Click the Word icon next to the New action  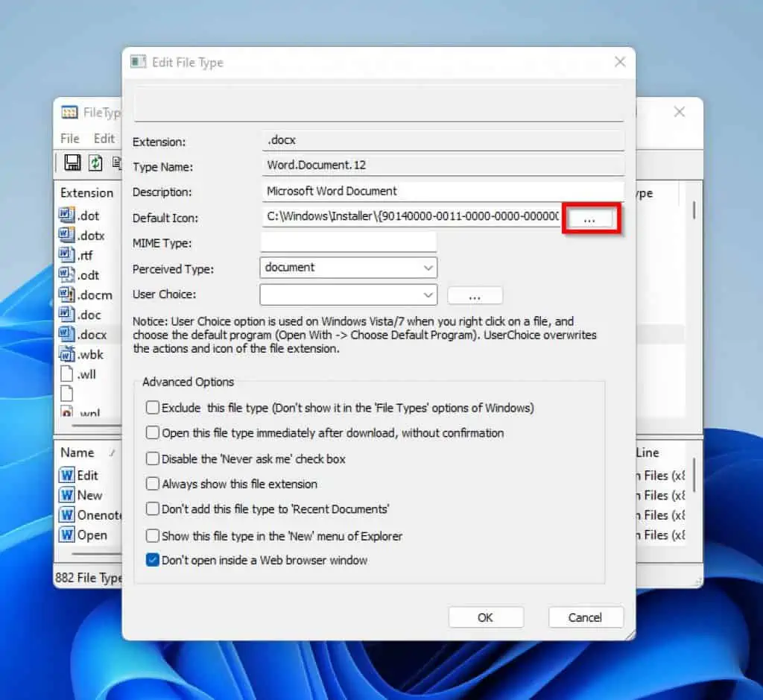point(69,495)
